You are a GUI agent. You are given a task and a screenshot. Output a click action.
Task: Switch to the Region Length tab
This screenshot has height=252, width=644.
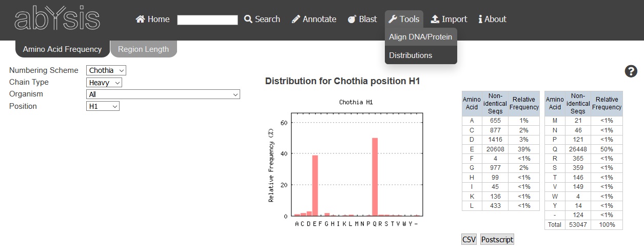point(143,49)
